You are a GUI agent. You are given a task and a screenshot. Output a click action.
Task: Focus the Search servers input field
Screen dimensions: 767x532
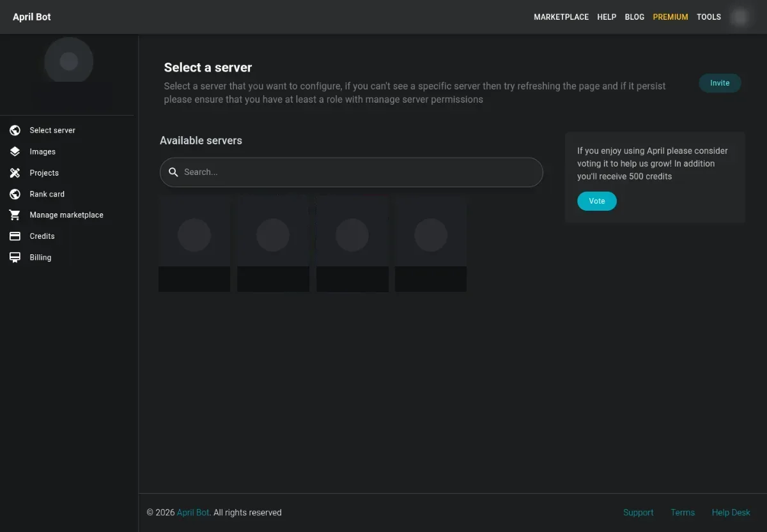(352, 172)
